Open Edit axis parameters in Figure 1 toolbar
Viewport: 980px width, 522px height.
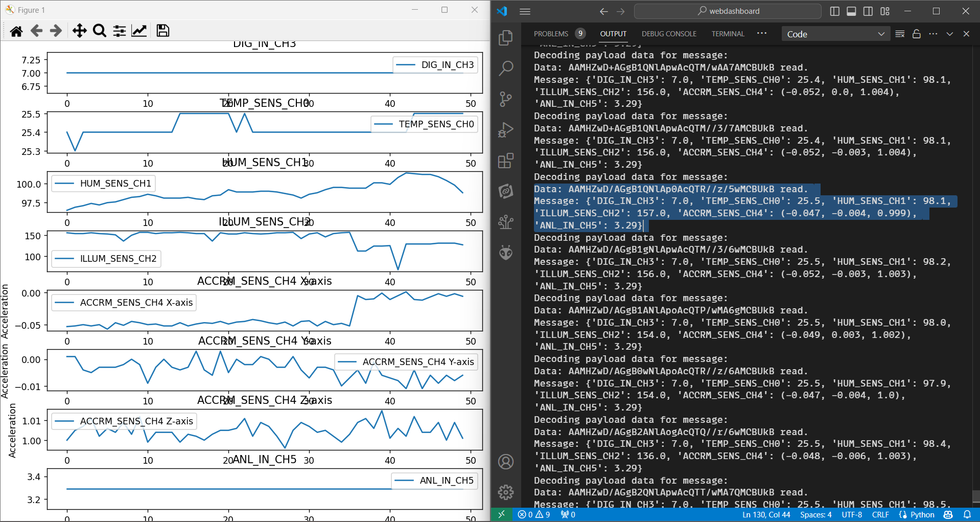pos(139,31)
